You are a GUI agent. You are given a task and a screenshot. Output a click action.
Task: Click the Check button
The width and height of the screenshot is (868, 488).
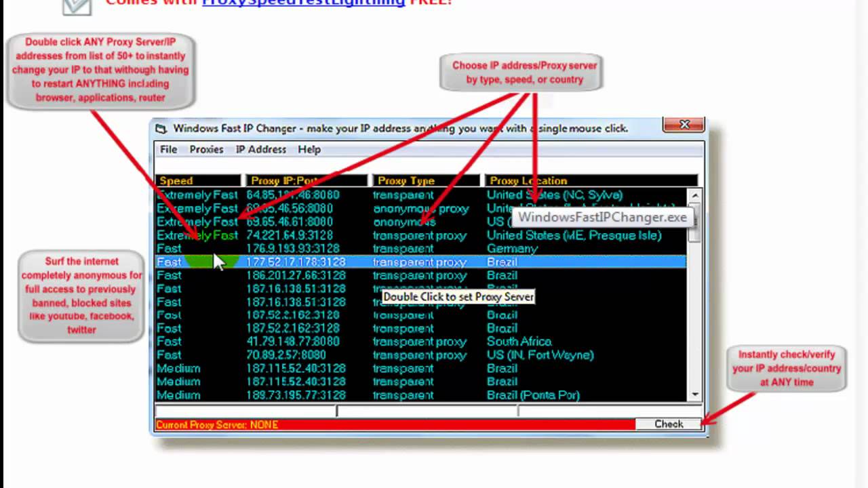click(x=669, y=424)
